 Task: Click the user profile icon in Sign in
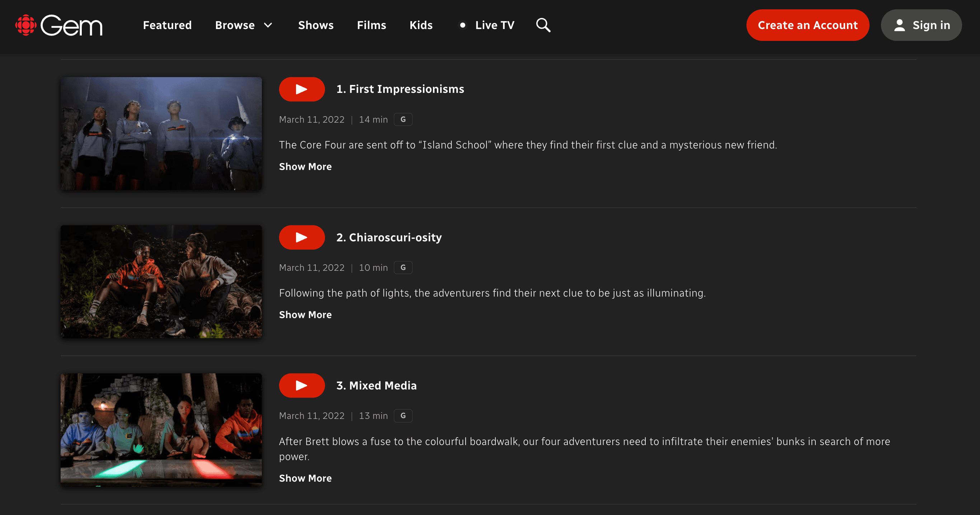click(x=899, y=25)
